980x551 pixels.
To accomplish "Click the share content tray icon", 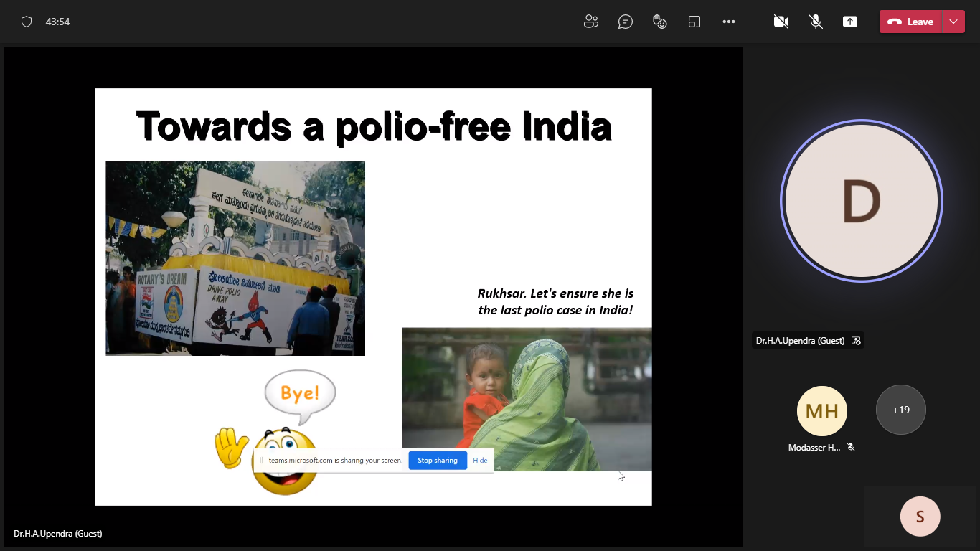I will 850,22.
